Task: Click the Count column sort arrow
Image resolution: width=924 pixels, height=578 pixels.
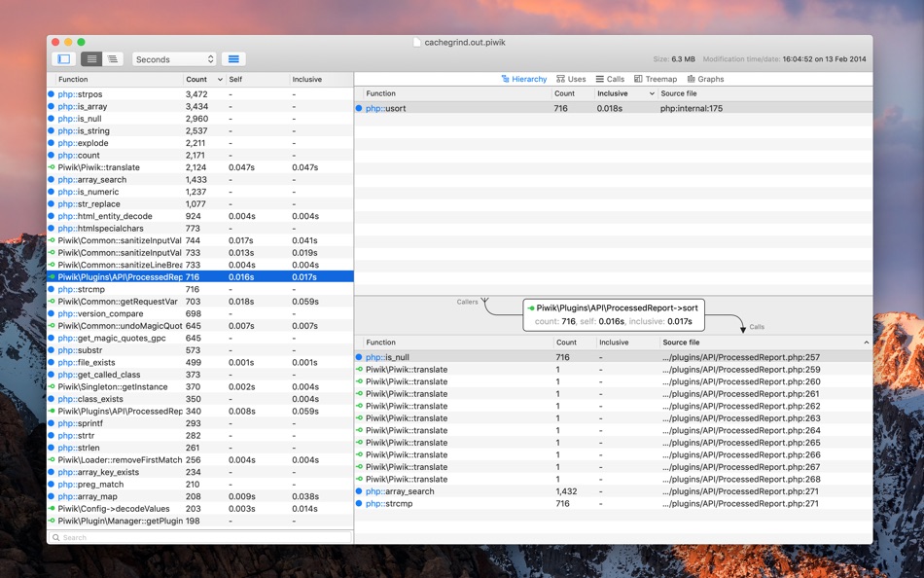Action: point(220,80)
